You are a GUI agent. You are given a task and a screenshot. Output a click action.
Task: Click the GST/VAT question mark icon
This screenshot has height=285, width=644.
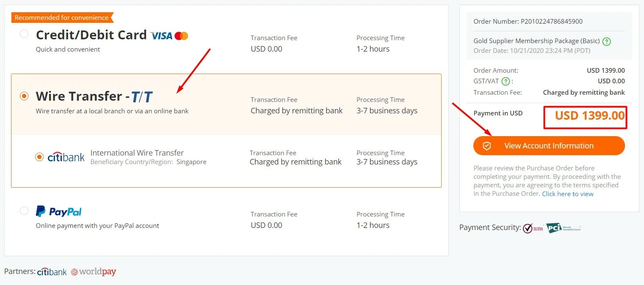point(505,82)
